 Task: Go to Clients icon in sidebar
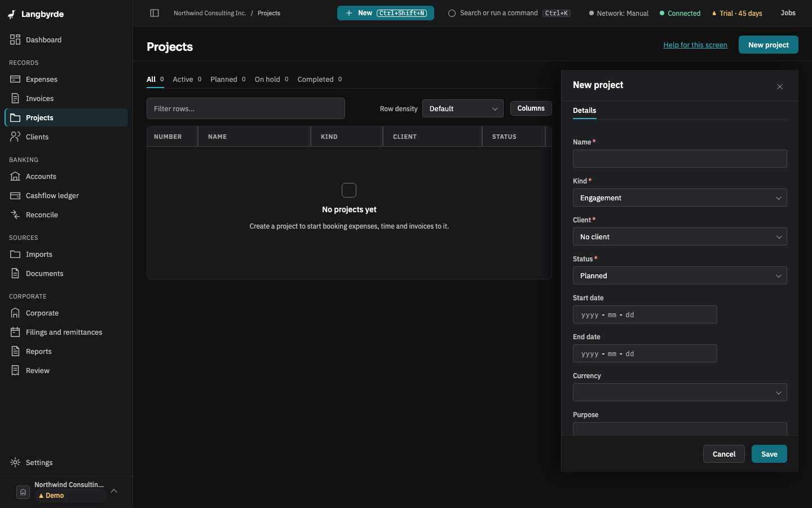tap(15, 137)
